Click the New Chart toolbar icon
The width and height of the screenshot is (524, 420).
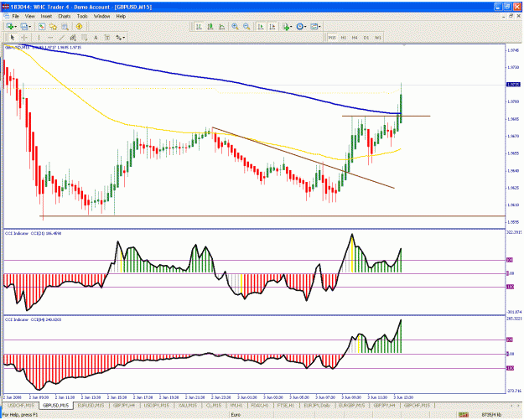[x=9, y=26]
